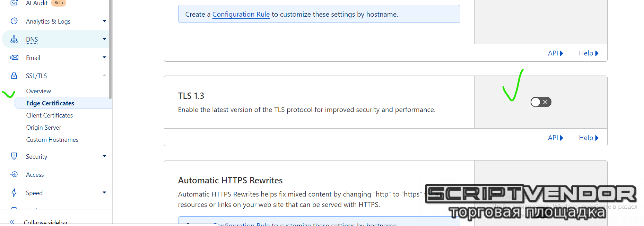Screen dimensions: 644x226
Task: Open Origin Server page
Action: (x=44, y=128)
